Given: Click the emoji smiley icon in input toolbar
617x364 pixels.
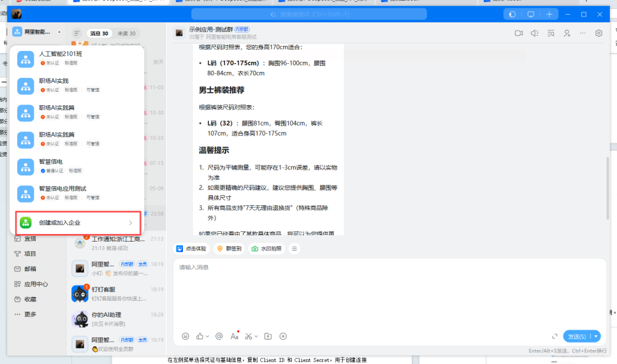Looking at the screenshot, I should pyautogui.click(x=185, y=336).
